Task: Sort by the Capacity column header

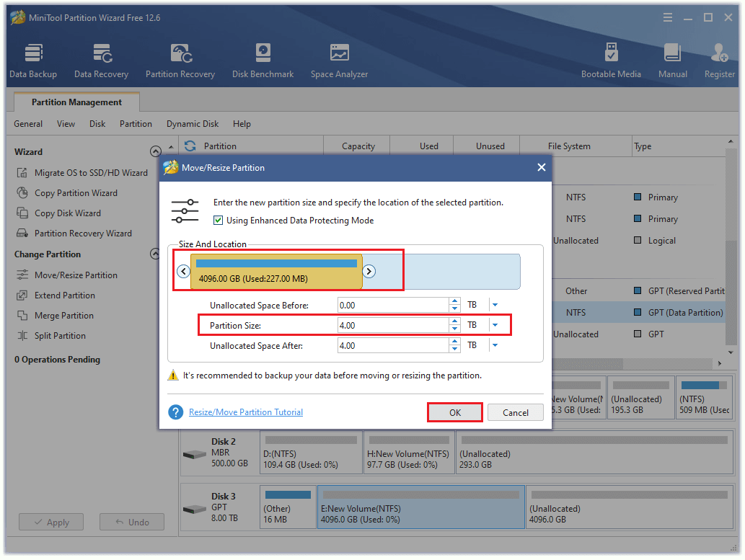Action: 358,146
